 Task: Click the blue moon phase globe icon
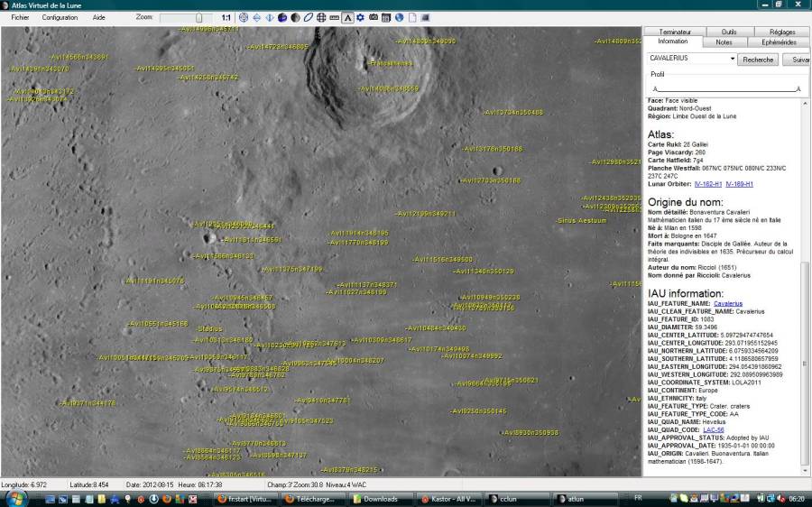282,18
